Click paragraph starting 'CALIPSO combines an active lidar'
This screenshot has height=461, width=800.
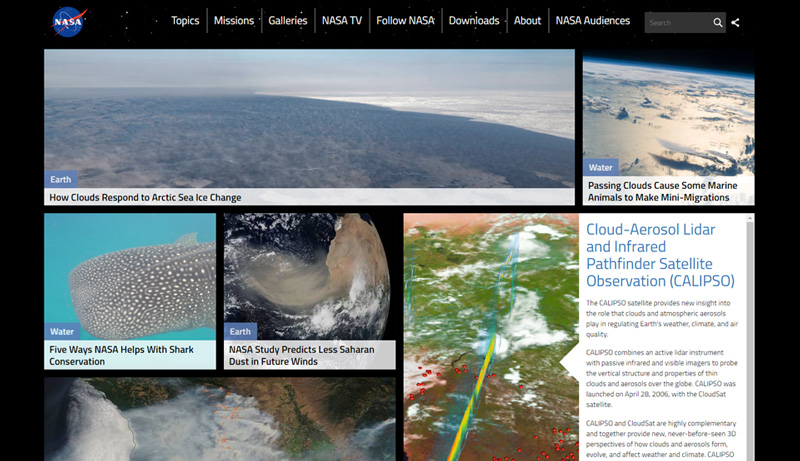[662, 378]
